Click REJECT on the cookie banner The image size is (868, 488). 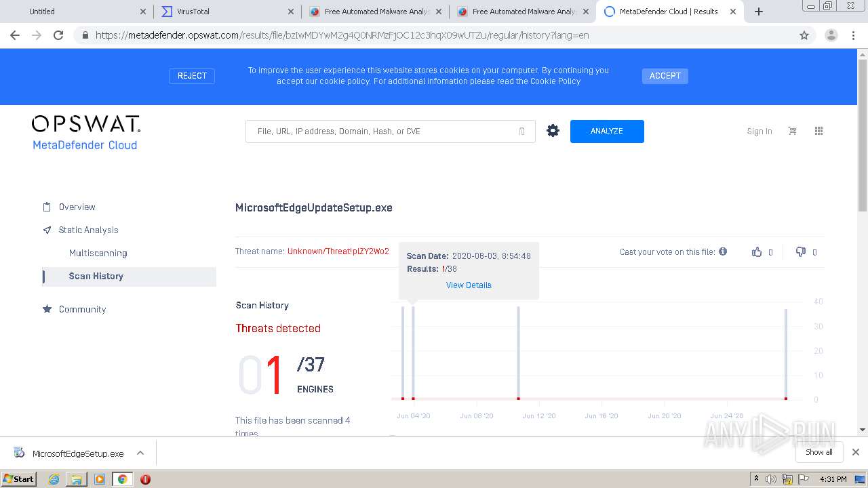(192, 76)
